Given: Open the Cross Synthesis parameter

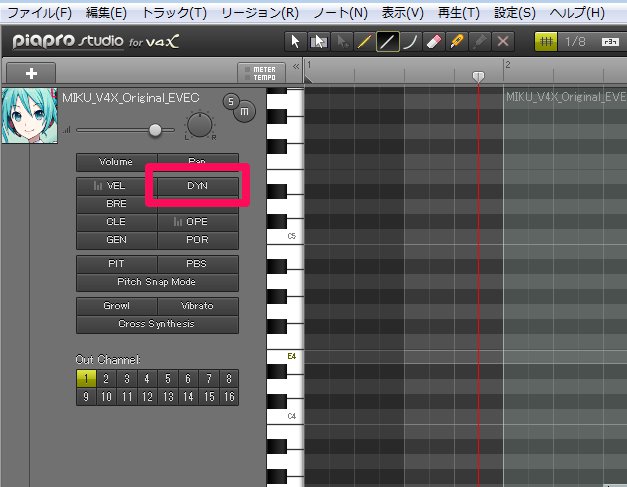Looking at the screenshot, I should (157, 324).
